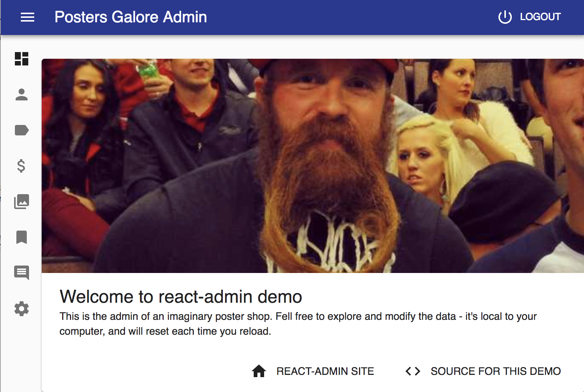Screen dimensions: 584x392
Task: Open the REACT-ADMIN SITE link
Action: point(325,371)
